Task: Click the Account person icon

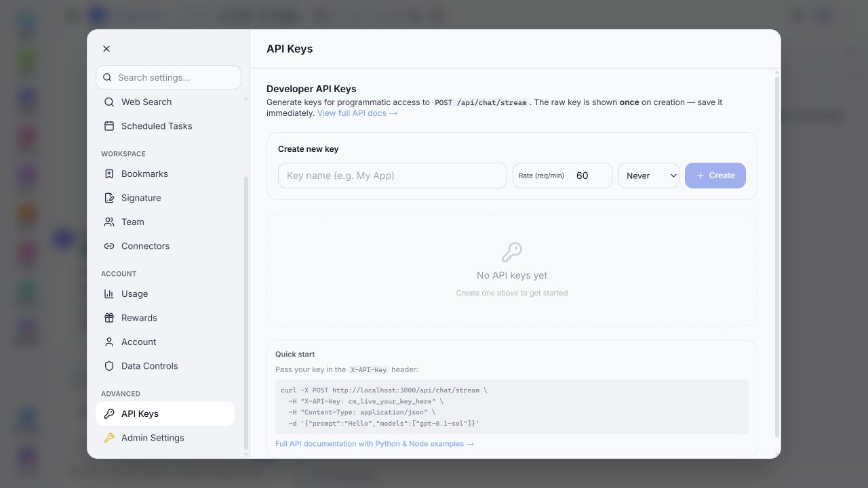Action: 109,342
